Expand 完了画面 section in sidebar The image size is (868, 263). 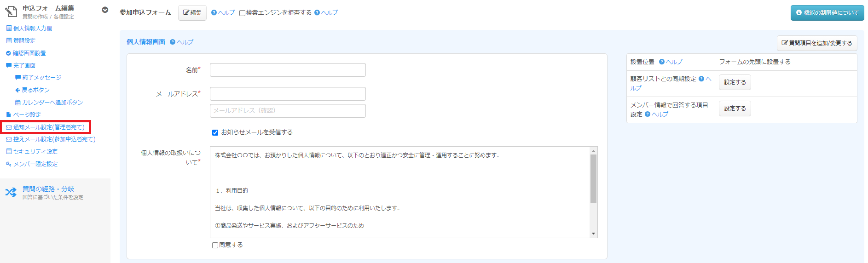(x=24, y=65)
